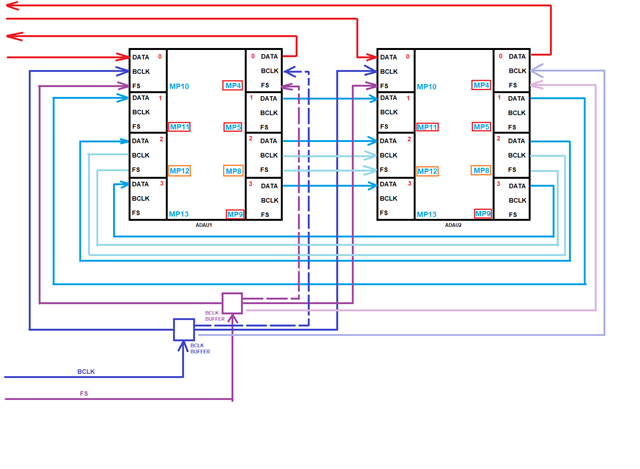640x469 pixels.
Task: Click the purple BCLK BUFFER caption
Action: pyautogui.click(x=215, y=316)
